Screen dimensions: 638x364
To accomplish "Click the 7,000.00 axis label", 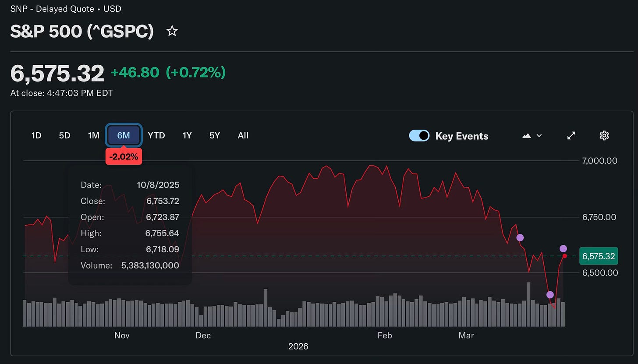I will point(599,161).
